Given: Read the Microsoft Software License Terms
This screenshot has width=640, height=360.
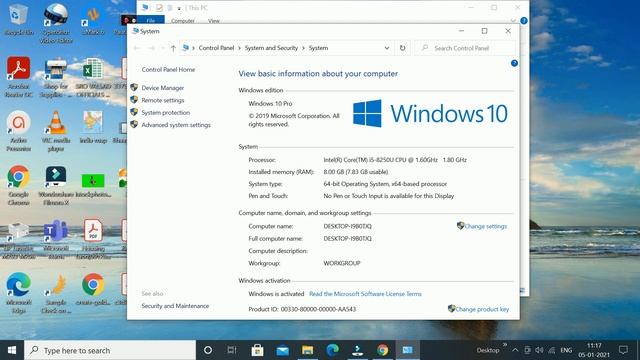Looking at the screenshot, I should click(365, 294).
